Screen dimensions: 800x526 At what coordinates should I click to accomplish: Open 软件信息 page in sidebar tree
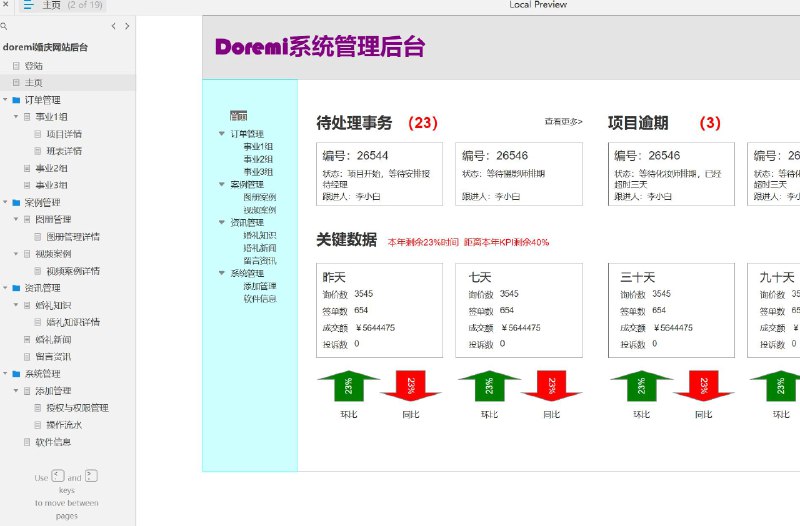pos(53,442)
